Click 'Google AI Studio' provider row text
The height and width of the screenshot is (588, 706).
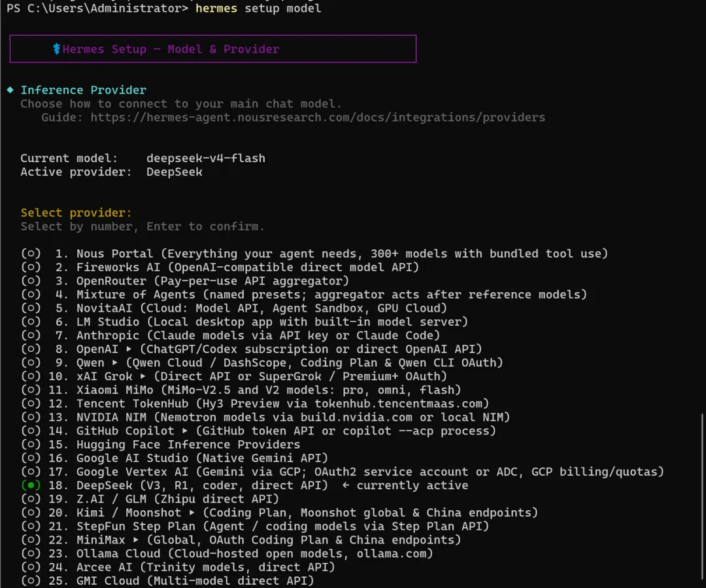click(202, 458)
